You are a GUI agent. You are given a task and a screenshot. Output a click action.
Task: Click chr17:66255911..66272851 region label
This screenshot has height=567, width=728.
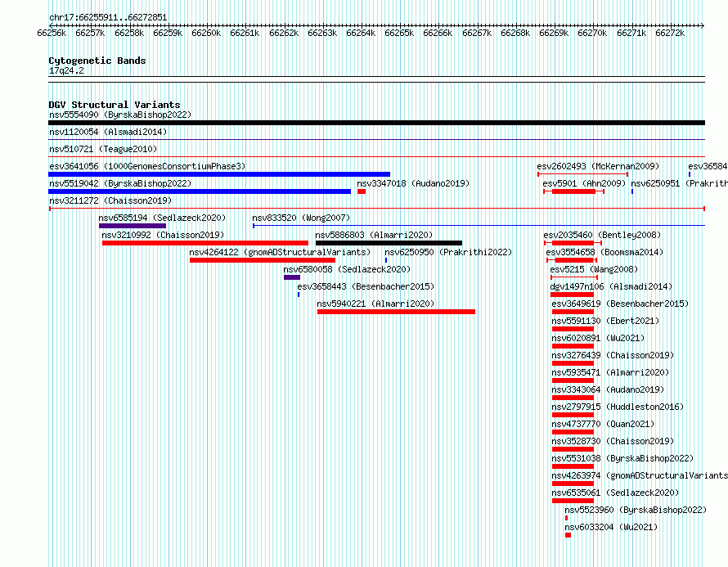click(x=108, y=18)
